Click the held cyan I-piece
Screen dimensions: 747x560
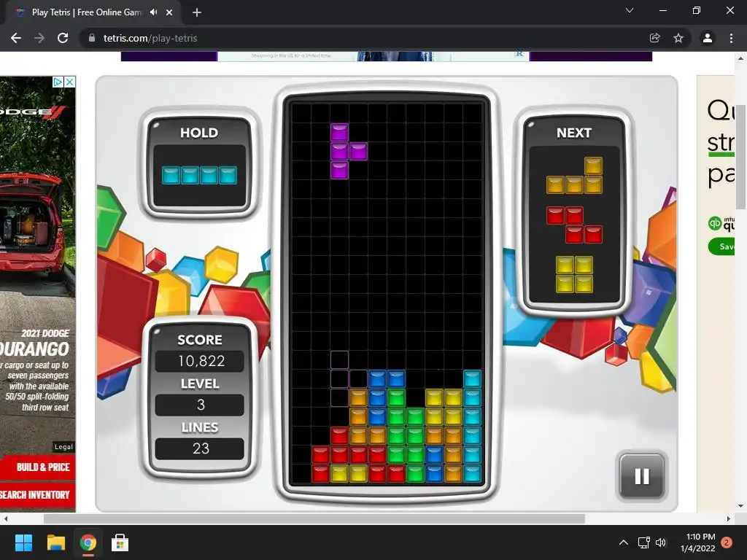pos(199,175)
